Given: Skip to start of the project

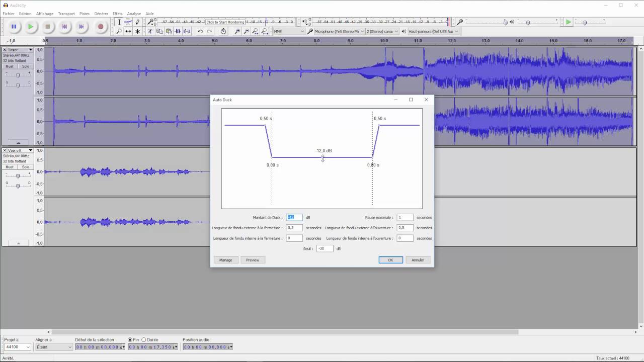Looking at the screenshot, I should click(64, 27).
